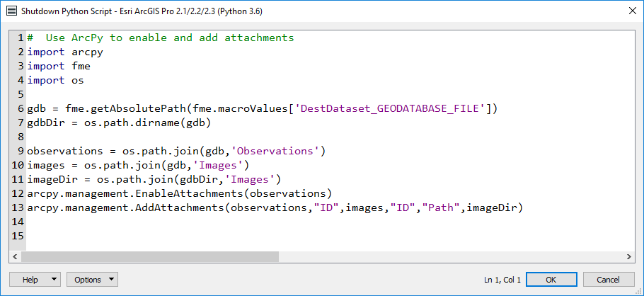Cancel the script editing dialog
Screen dimensions: 644x296
[608, 280]
